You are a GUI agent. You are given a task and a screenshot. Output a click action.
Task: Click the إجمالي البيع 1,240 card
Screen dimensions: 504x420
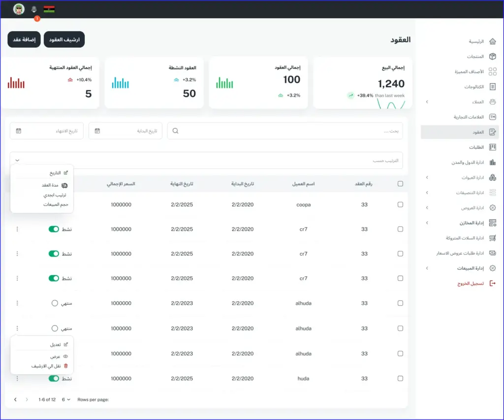[363, 83]
